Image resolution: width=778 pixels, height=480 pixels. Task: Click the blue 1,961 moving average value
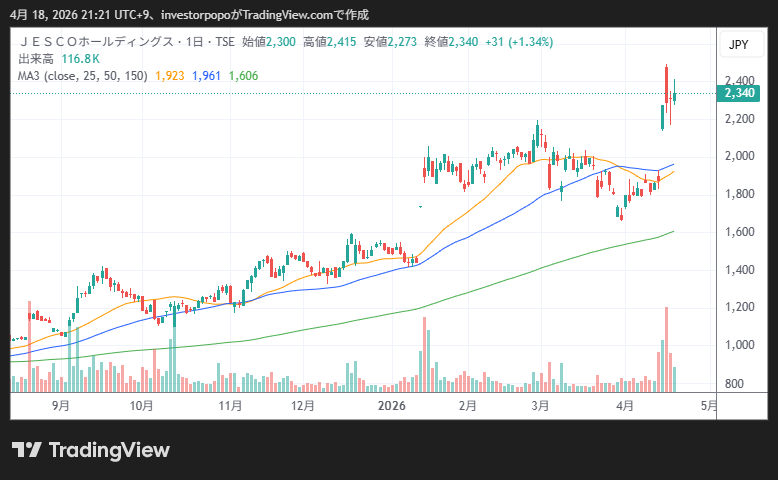(206, 75)
